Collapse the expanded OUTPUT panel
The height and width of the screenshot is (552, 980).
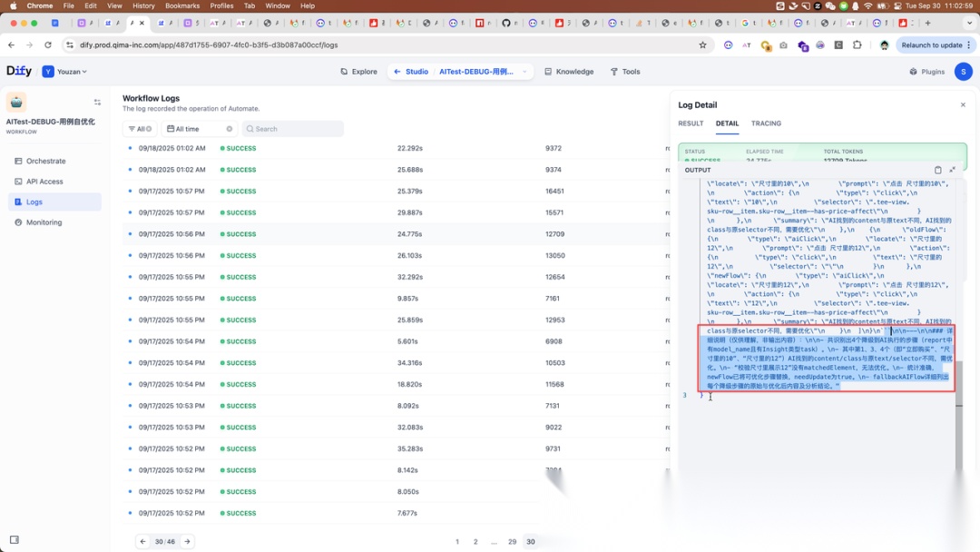pyautogui.click(x=953, y=170)
